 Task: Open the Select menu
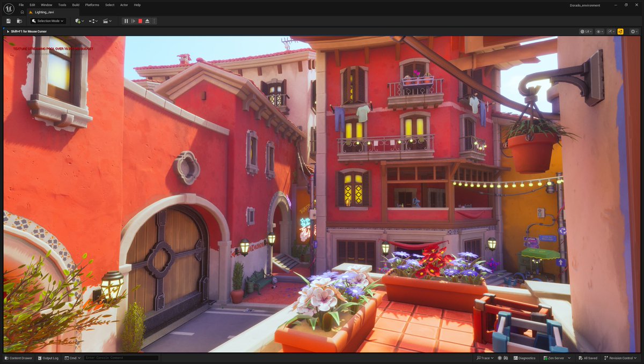(109, 5)
